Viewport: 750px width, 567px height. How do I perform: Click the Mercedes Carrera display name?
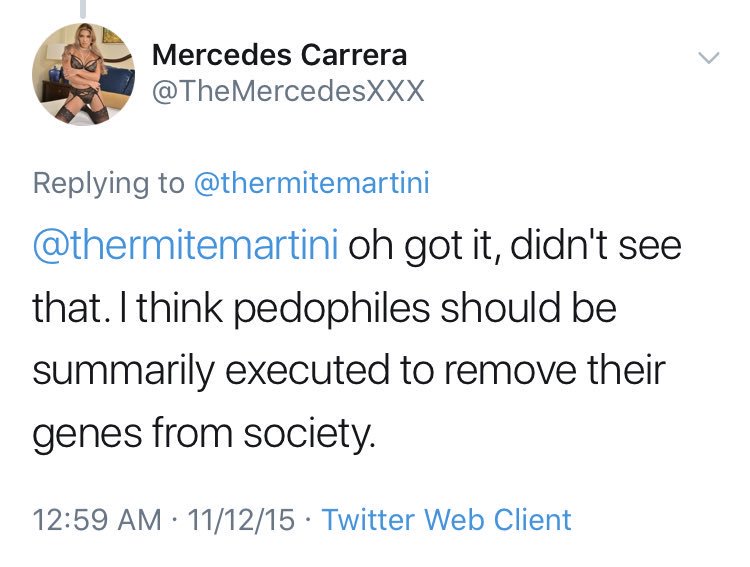pyautogui.click(x=279, y=55)
